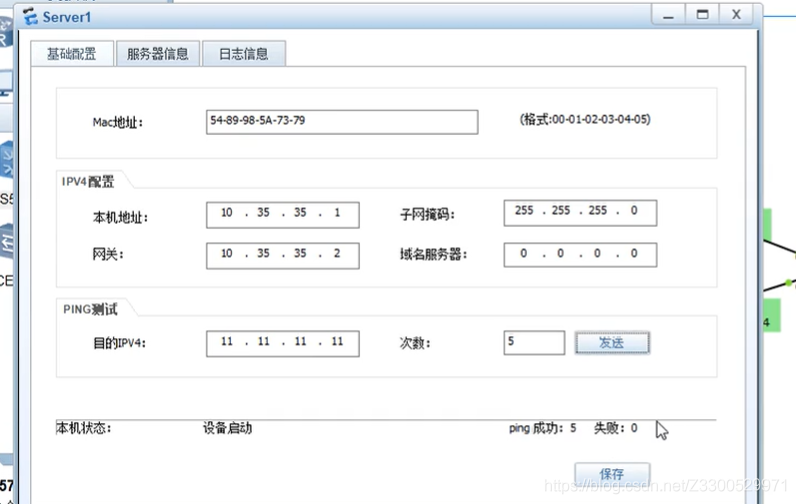Click the 域名服务器 field
The image size is (796, 504).
pyautogui.click(x=580, y=254)
